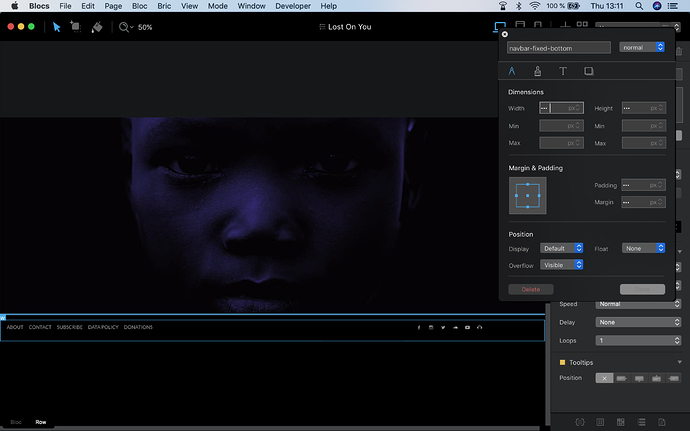Open the Display dropdown set to Default
The image size is (690, 431).
(561, 248)
